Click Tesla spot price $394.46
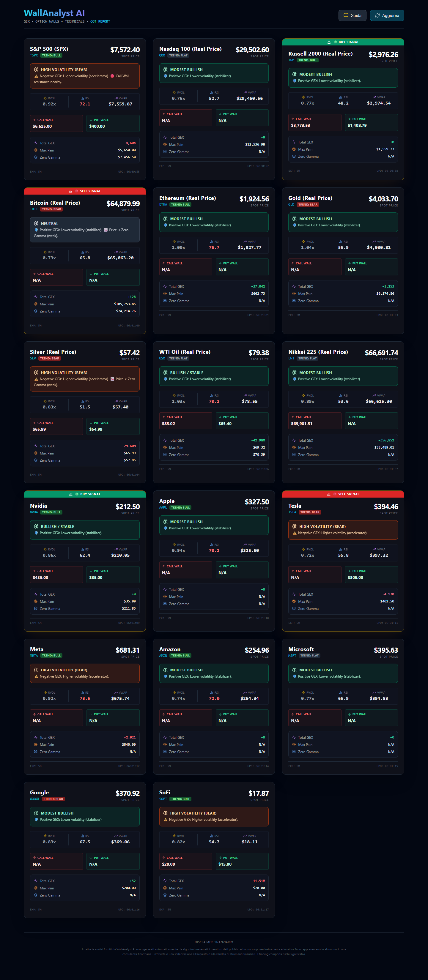The image size is (428, 980). [x=386, y=507]
